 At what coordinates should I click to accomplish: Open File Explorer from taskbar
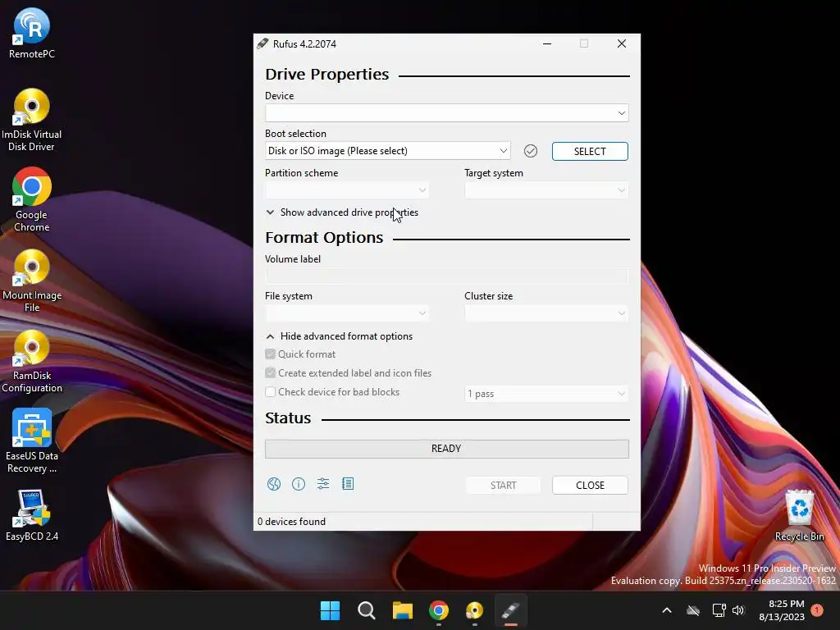[402, 610]
